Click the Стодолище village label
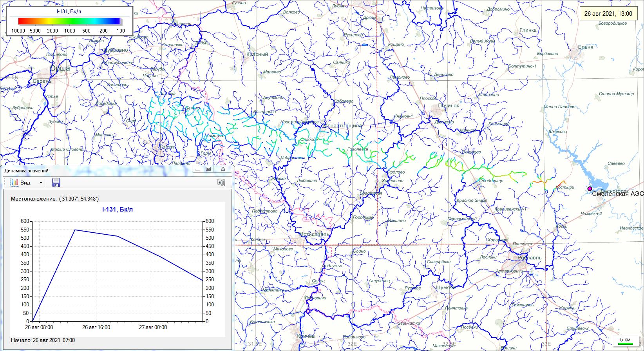The height and width of the screenshot is (351, 644). coord(491,181)
